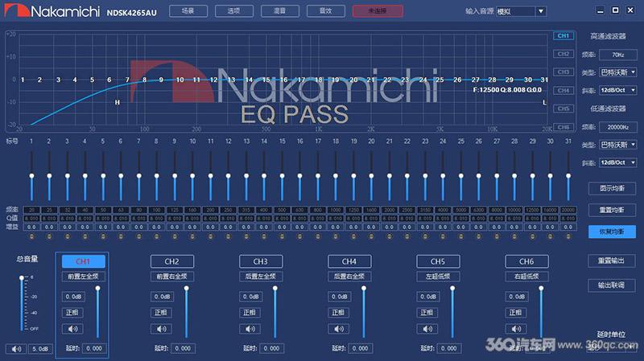The height and width of the screenshot is (361, 644).
Task: Click the round knob under EQ band 2
Action: [x=49, y=236]
